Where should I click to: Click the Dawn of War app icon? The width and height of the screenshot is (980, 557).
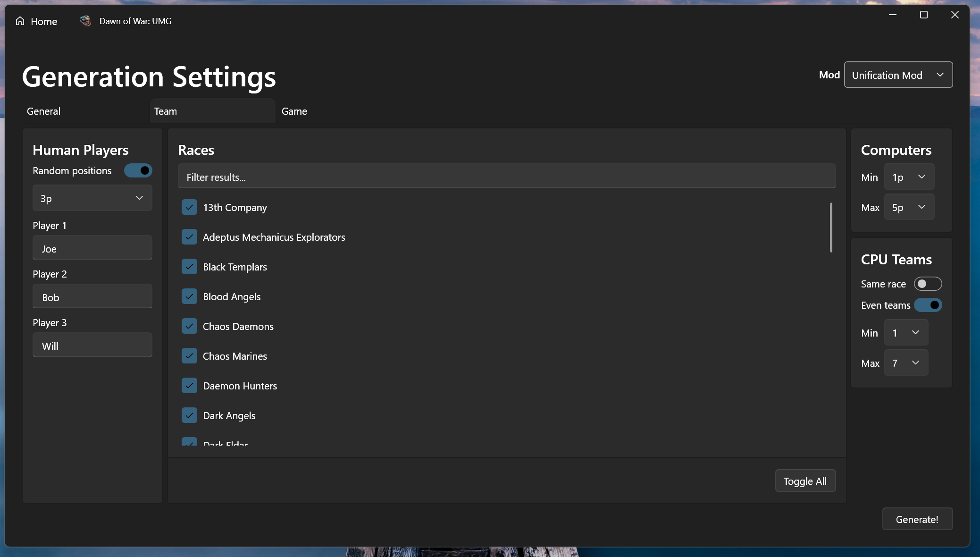85,21
